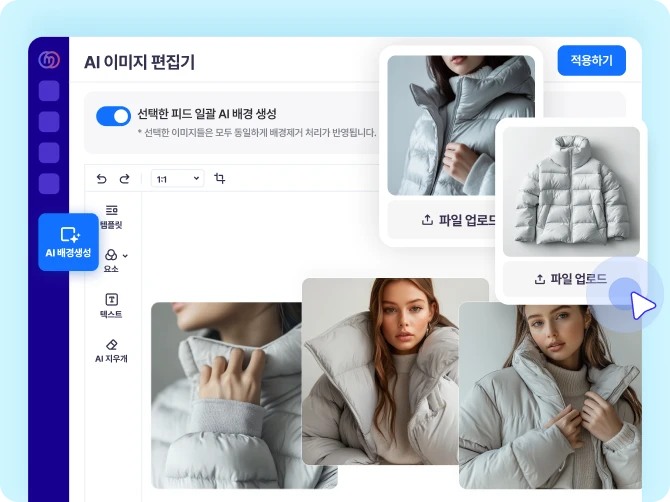
Task: Click 파일 업로드 under the jacket product photo
Action: tap(571, 279)
